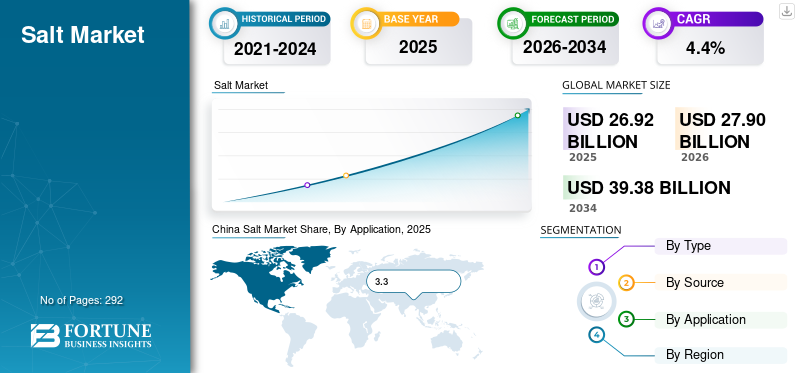
Task: Click the orange marker on growth curve
Action: pos(346,176)
